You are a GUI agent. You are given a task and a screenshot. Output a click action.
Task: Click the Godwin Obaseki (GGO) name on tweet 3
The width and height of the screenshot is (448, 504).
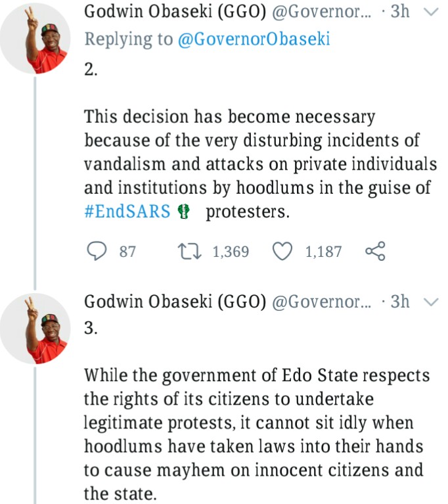pyautogui.click(x=175, y=302)
